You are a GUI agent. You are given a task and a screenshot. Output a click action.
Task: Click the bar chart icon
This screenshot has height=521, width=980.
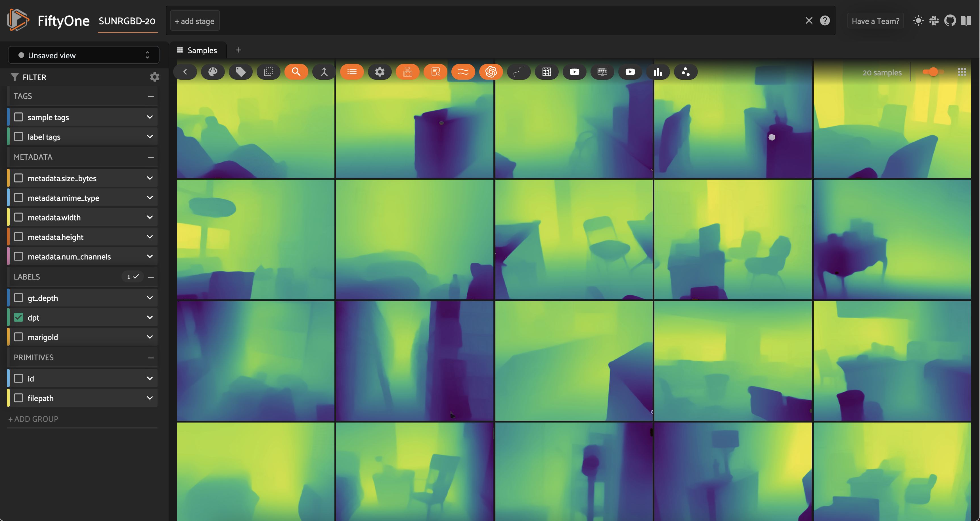[x=658, y=72]
